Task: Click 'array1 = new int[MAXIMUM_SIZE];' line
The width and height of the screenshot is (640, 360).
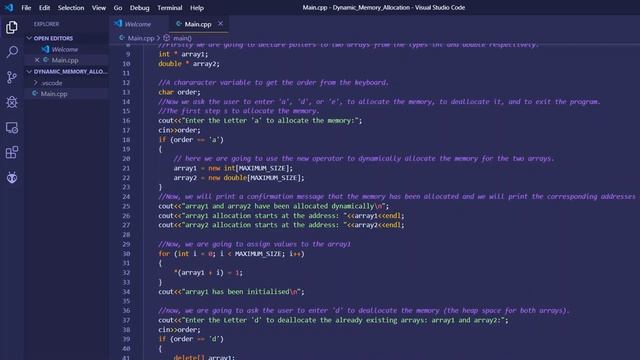Action: click(233, 168)
